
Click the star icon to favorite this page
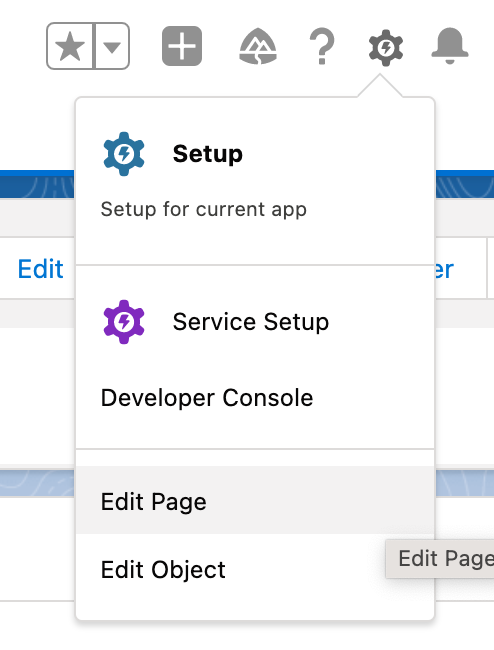[x=70, y=46]
